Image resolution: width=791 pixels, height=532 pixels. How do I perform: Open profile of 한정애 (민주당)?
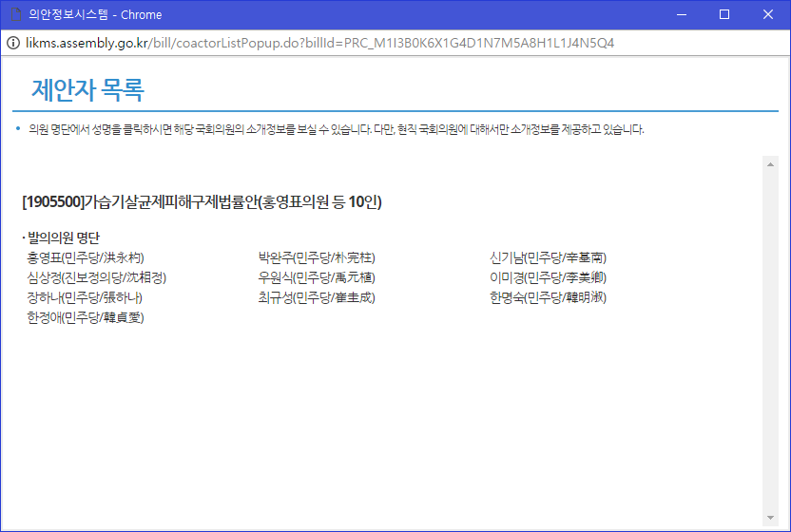86,317
